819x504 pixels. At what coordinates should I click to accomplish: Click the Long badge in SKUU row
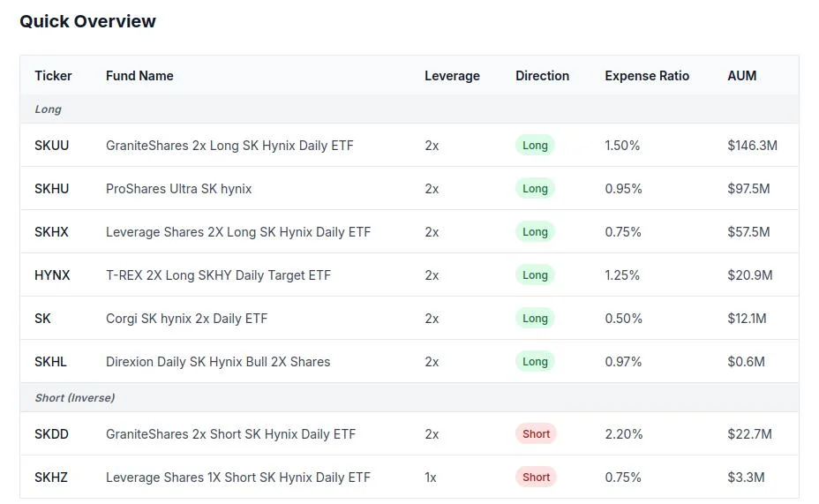(535, 145)
